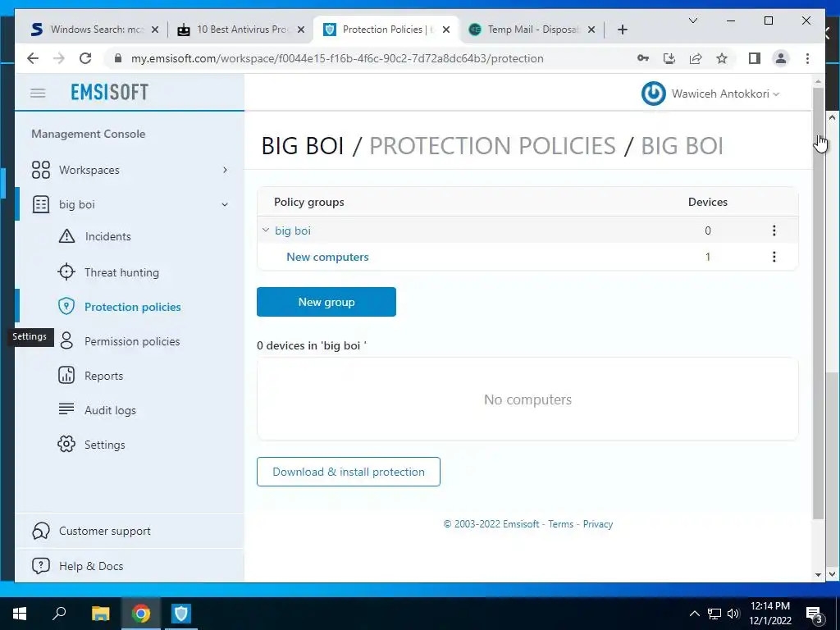Expand the Workspaces submenu arrow
Image resolution: width=840 pixels, height=630 pixels.
pyautogui.click(x=225, y=170)
